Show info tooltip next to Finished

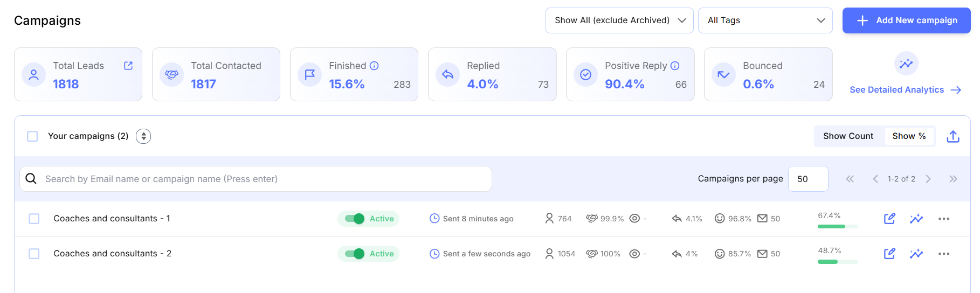pyautogui.click(x=374, y=66)
